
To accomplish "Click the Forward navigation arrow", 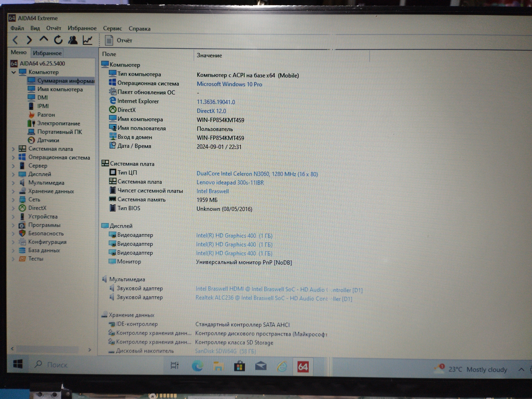I will pyautogui.click(x=29, y=40).
